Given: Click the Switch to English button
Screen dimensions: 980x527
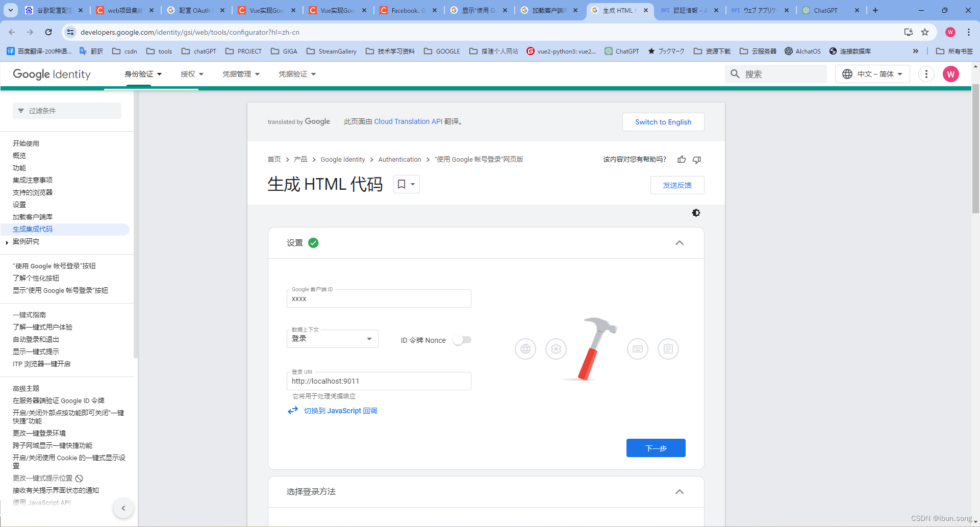Looking at the screenshot, I should point(663,122).
